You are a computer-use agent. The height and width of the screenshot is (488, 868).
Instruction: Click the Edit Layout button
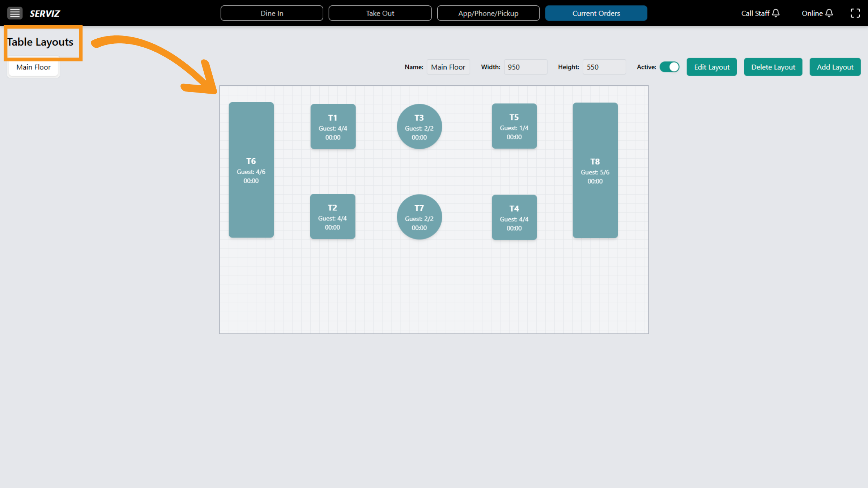click(x=711, y=67)
